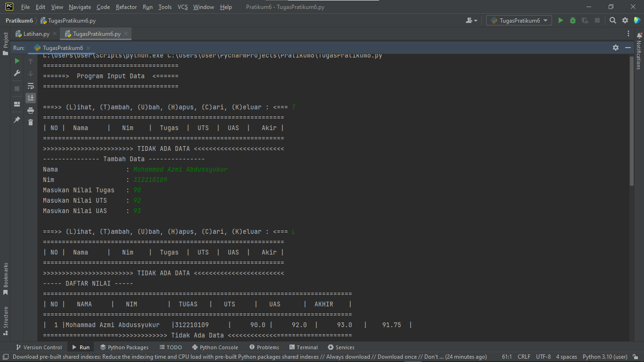
Task: Open the Python Console tool window
Action: pos(215,347)
